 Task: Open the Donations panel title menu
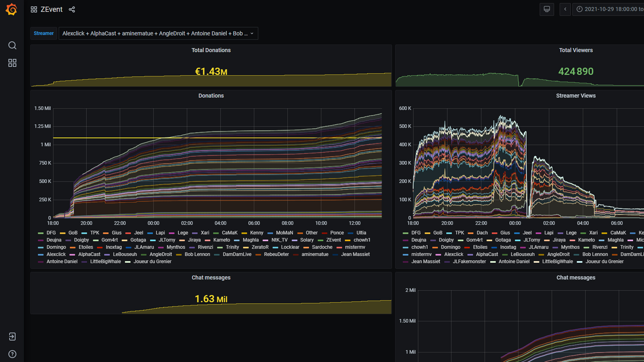[x=211, y=96]
